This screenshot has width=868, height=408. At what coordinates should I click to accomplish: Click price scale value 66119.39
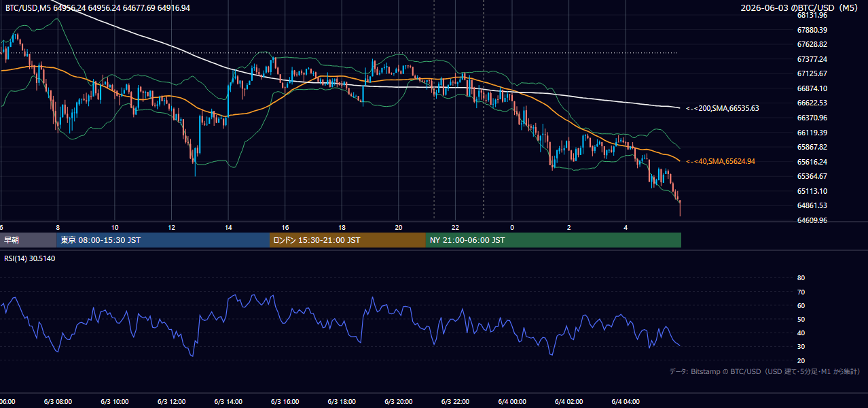pyautogui.click(x=812, y=133)
